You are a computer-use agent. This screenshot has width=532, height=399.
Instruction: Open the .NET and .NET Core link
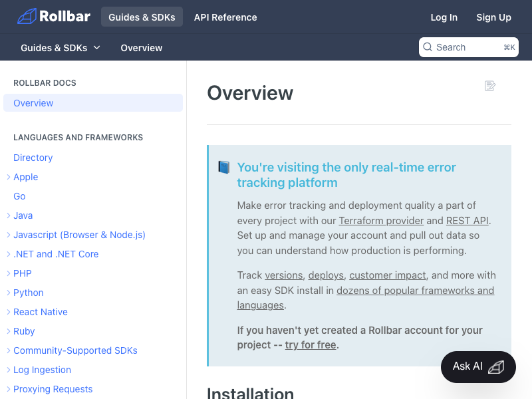point(56,254)
